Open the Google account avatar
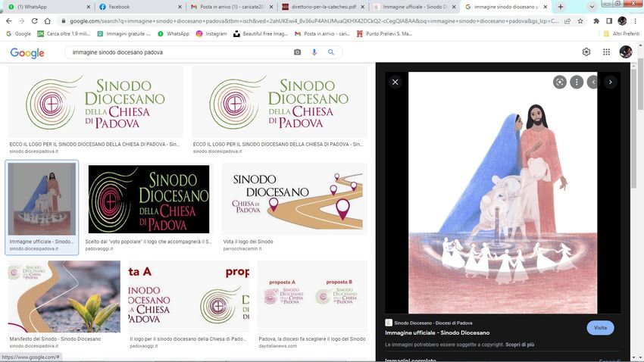 click(x=626, y=51)
